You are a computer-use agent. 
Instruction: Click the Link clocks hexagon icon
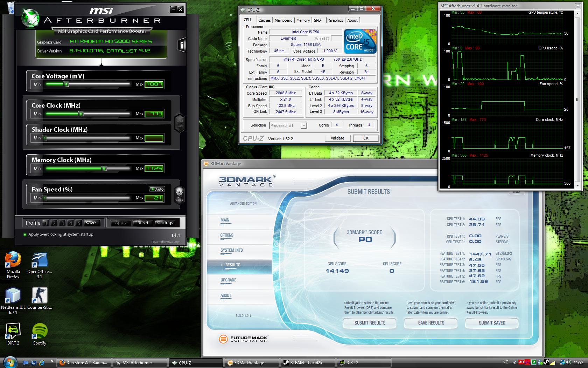click(180, 123)
